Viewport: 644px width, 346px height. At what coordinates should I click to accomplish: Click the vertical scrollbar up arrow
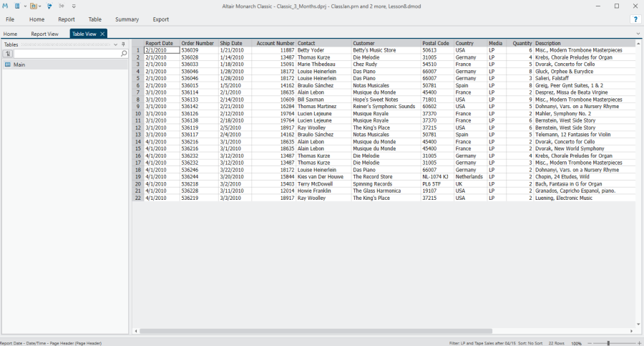638,43
